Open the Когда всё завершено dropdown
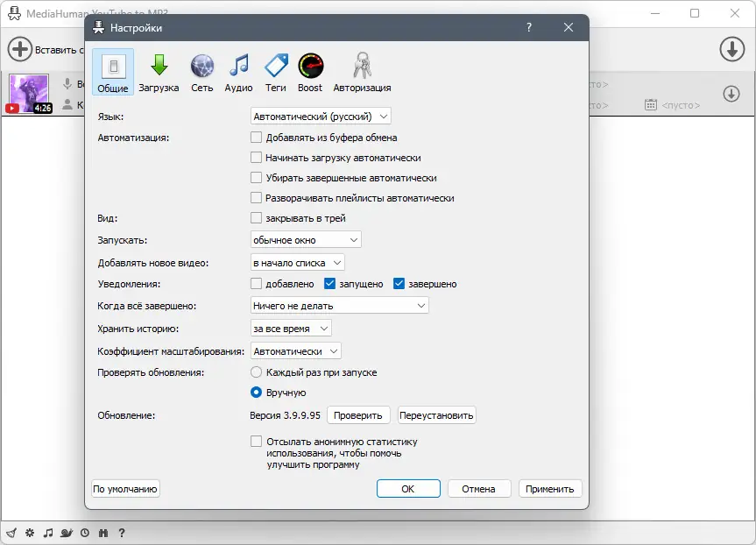 pyautogui.click(x=338, y=305)
